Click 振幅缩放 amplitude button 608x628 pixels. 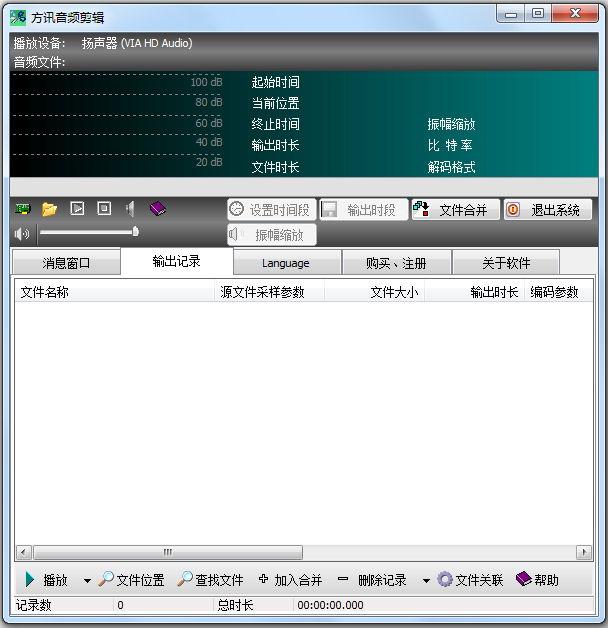[272, 235]
